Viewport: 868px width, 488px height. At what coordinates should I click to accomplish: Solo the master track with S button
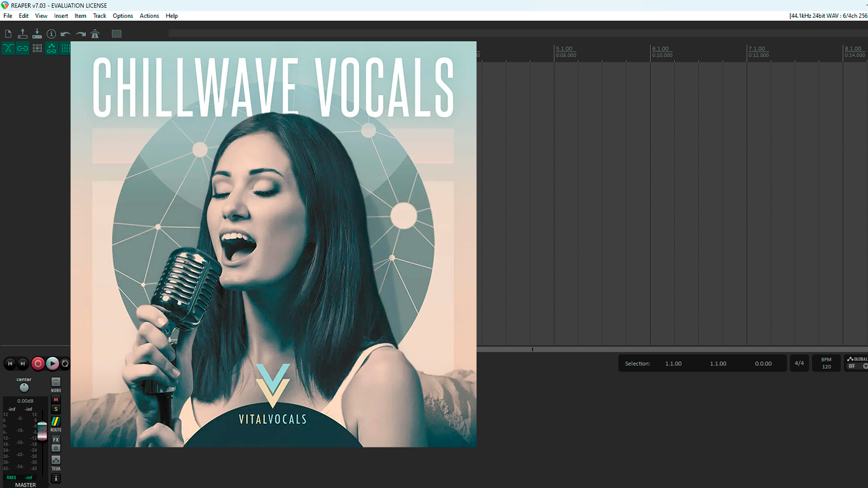[56, 409]
